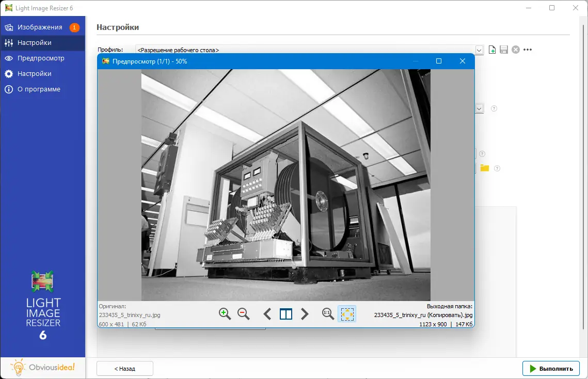Click the middle question-mark help icon
The width and height of the screenshot is (588, 379).
click(482, 154)
